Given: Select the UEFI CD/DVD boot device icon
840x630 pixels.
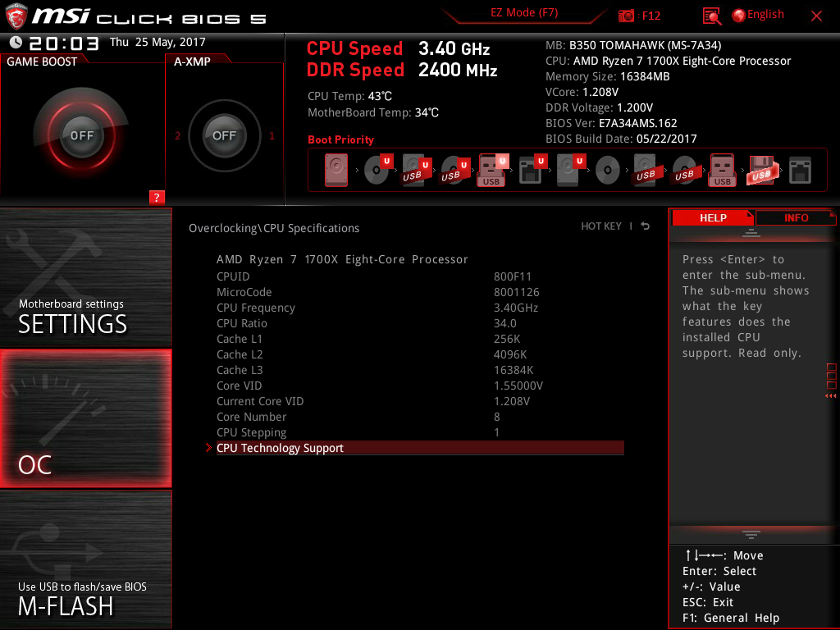Looking at the screenshot, I should point(378,169).
